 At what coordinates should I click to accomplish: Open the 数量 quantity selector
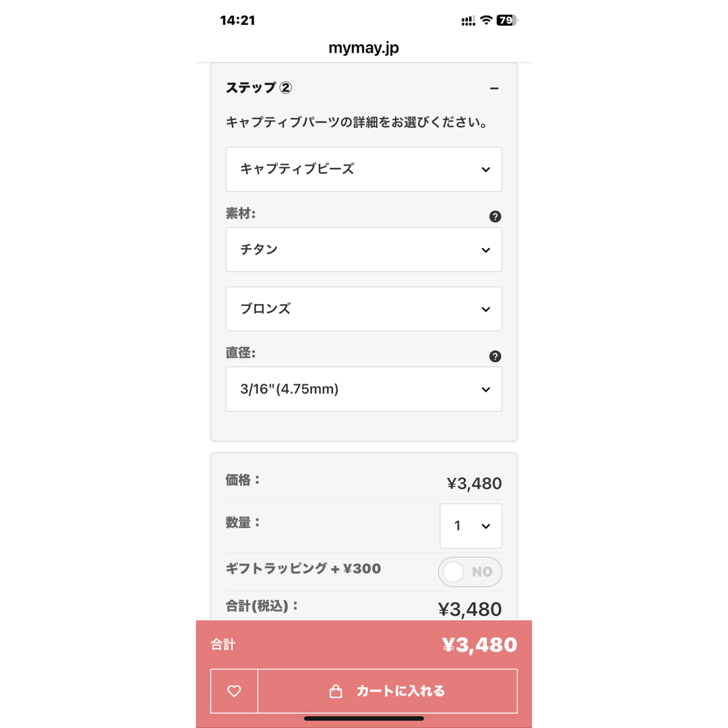[x=471, y=526]
